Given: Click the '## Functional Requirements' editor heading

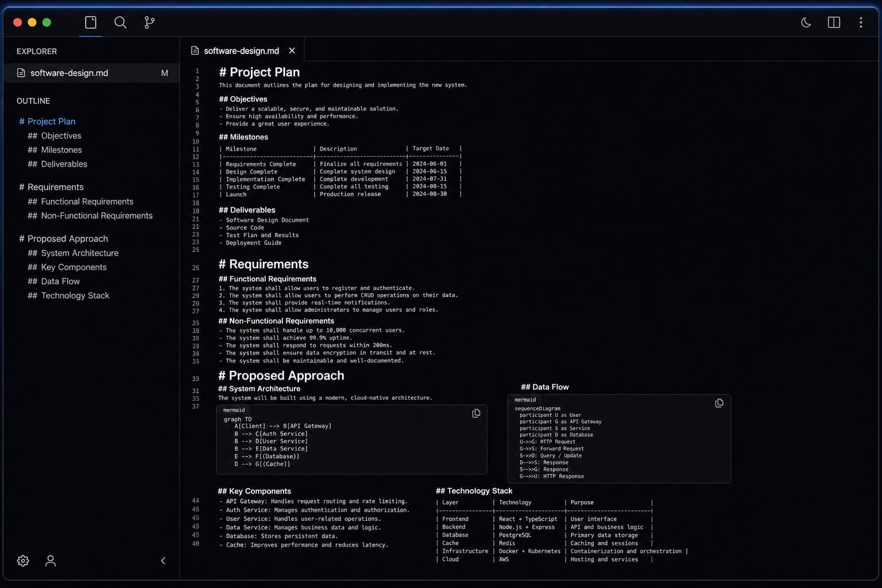Looking at the screenshot, I should (x=268, y=279).
